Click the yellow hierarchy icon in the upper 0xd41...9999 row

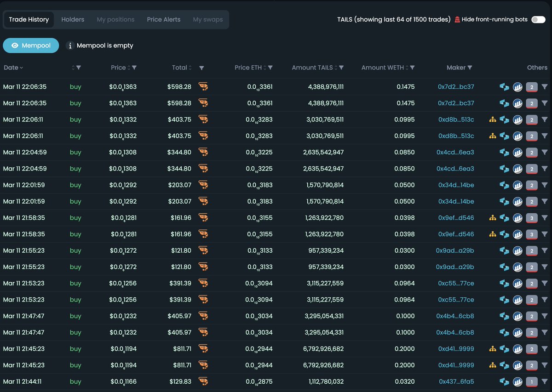pyautogui.click(x=493, y=349)
